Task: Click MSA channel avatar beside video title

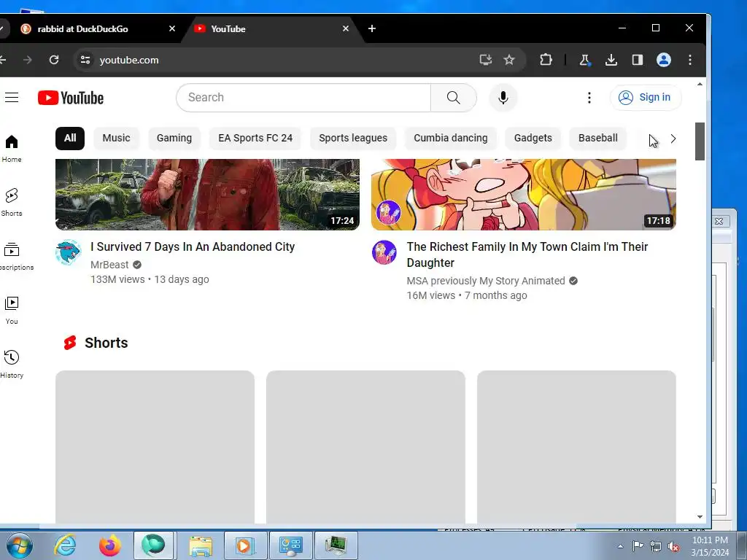Action: pos(384,252)
